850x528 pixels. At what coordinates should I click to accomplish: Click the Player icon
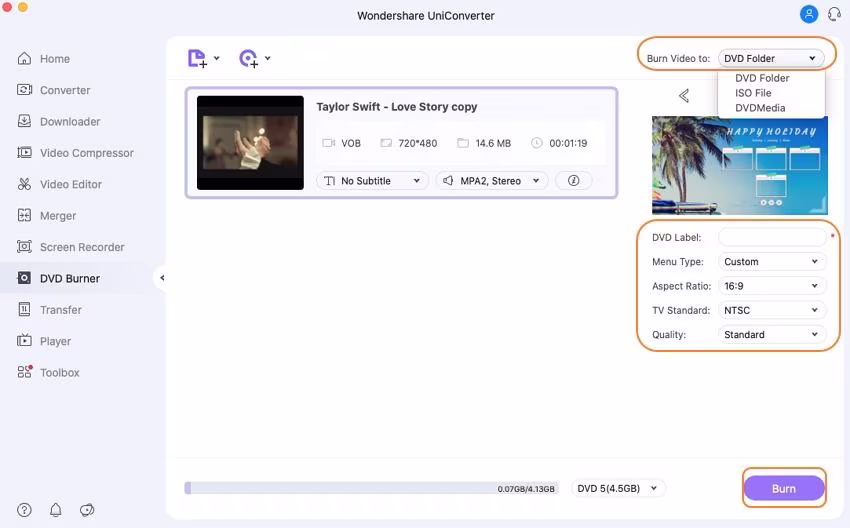tap(24, 342)
